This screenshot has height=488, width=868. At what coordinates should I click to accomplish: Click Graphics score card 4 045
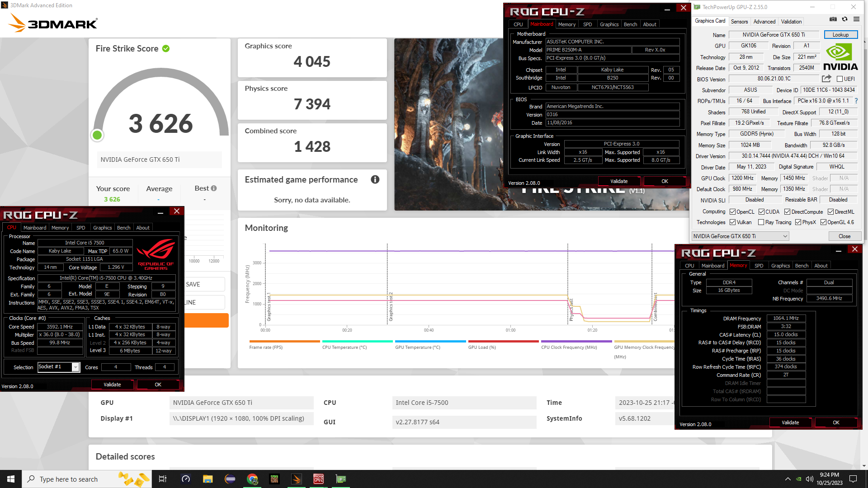pos(312,58)
